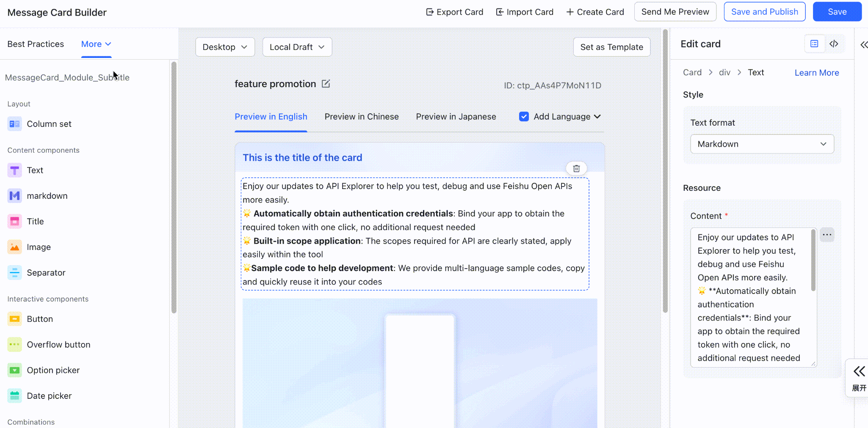Choose the Title component icon
Screen dimensions: 868x428
coord(14,222)
